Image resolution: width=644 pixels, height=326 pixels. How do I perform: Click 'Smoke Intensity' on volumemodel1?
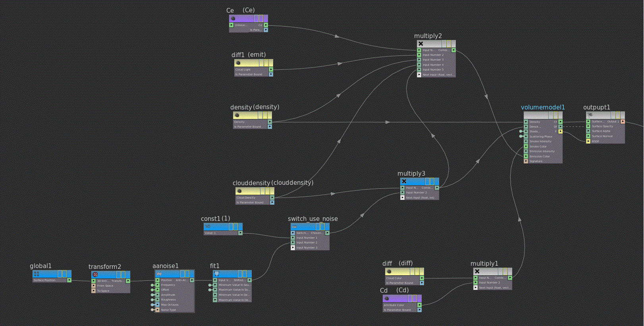point(540,141)
